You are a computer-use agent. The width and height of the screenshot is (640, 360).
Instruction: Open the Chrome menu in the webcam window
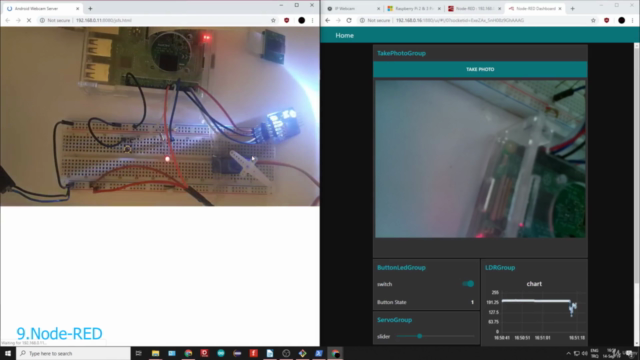pos(313,20)
